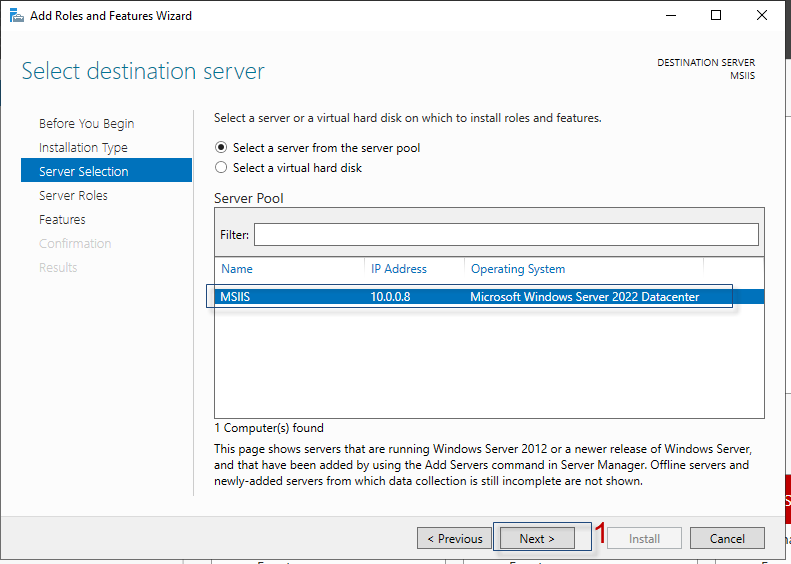Click the wizard icon in the title bar
Viewport: 791px width, 564px height.
pos(17,16)
